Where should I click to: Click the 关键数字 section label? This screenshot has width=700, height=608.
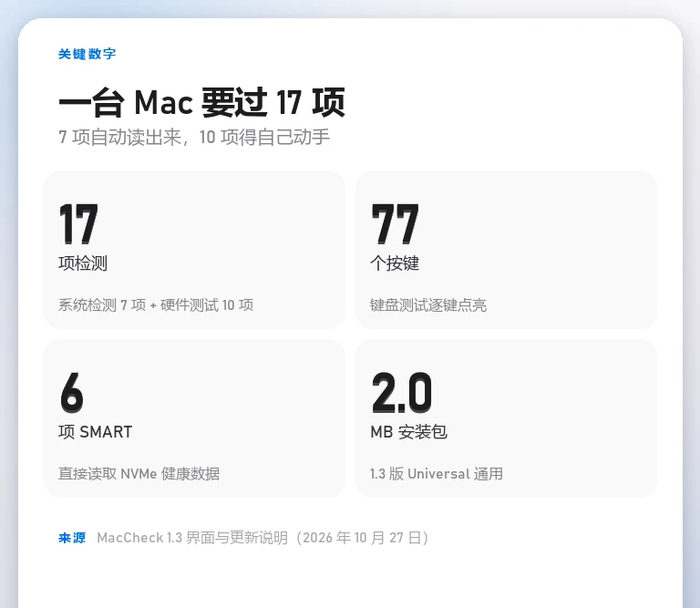[x=87, y=54]
